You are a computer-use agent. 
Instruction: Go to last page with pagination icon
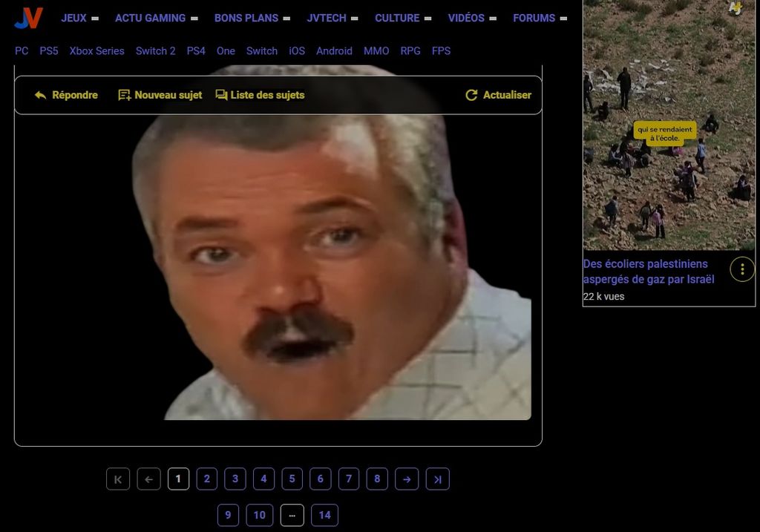point(438,479)
